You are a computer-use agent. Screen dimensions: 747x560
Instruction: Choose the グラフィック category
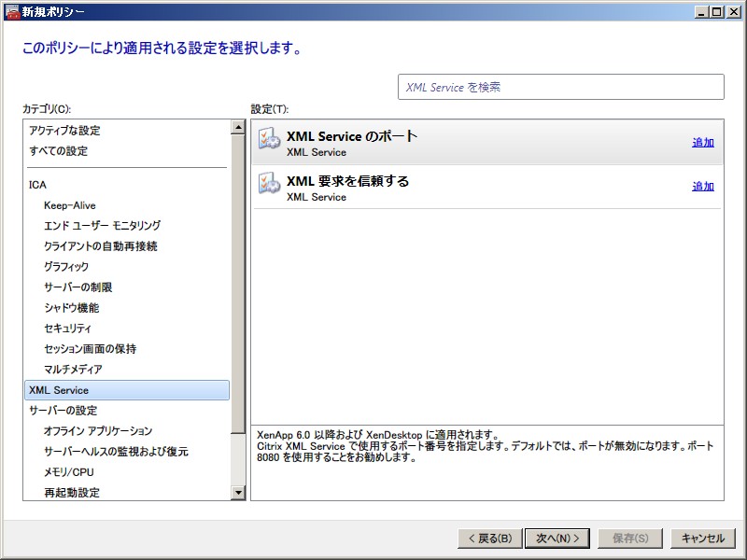(x=66, y=267)
